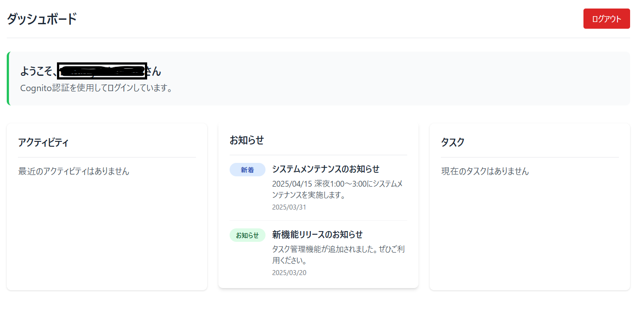Click the Cognito認証 login status message

pyautogui.click(x=96, y=88)
